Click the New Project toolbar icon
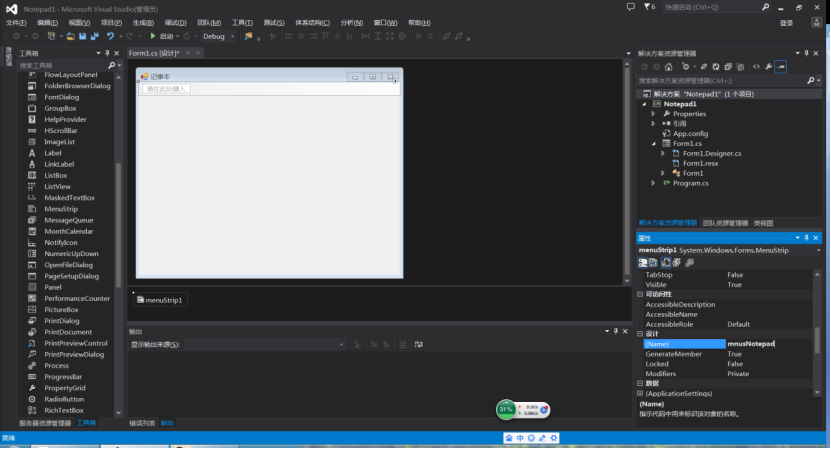Viewport: 831px width, 449px height. 51,36
